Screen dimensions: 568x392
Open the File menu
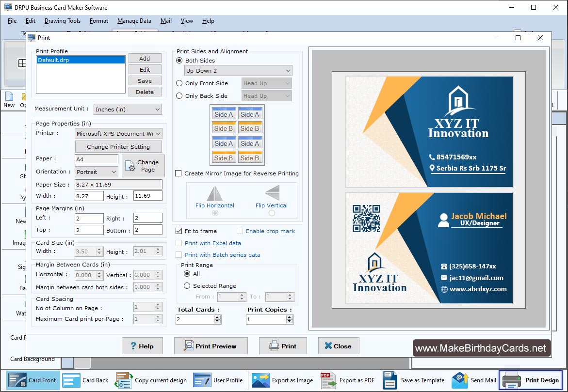point(12,21)
